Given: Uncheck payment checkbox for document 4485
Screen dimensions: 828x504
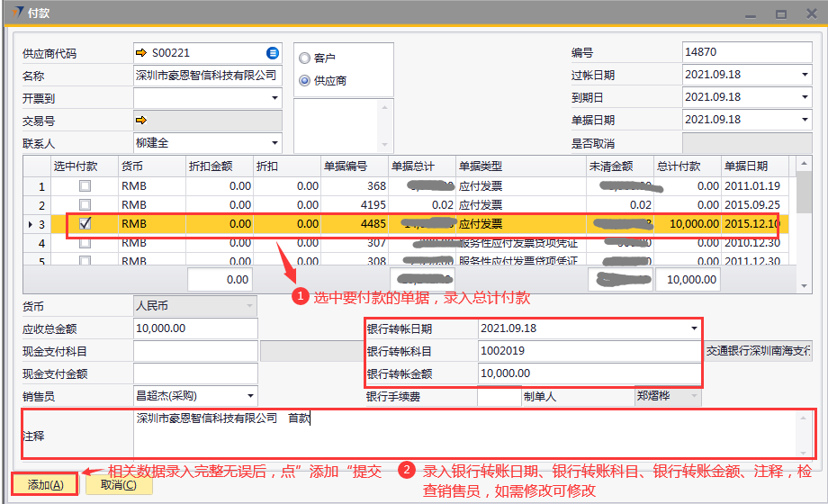Looking at the screenshot, I should (x=85, y=224).
